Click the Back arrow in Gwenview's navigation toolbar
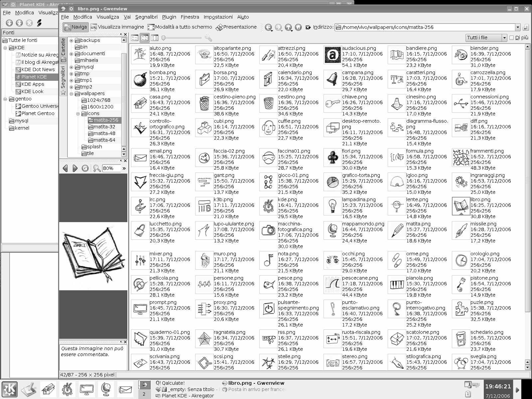Screen dimensions: 532x399 click(x=268, y=27)
